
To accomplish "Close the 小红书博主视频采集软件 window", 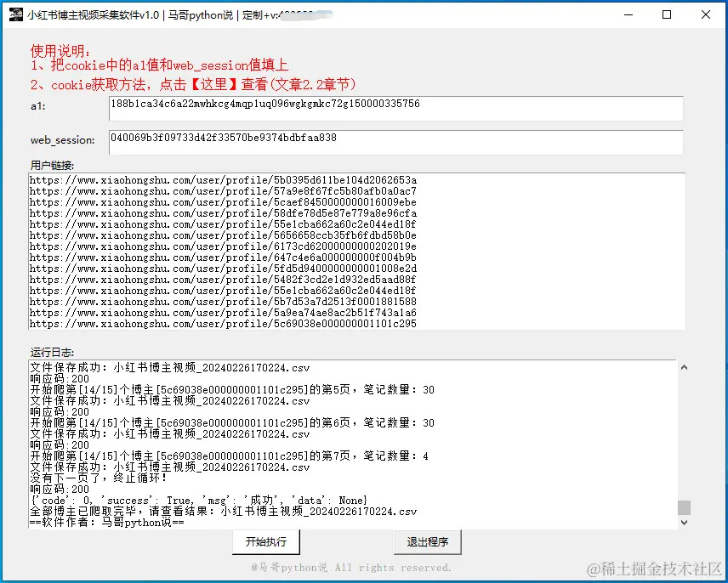I will (x=706, y=14).
